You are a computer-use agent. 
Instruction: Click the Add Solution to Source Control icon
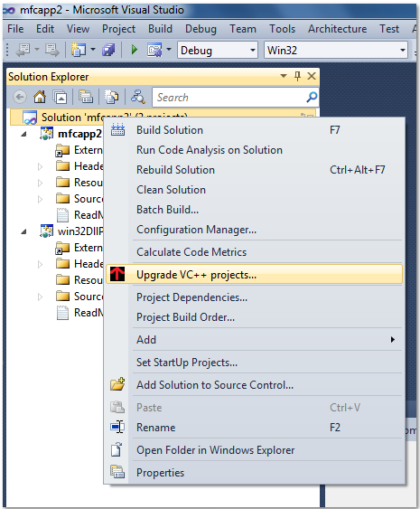[117, 384]
